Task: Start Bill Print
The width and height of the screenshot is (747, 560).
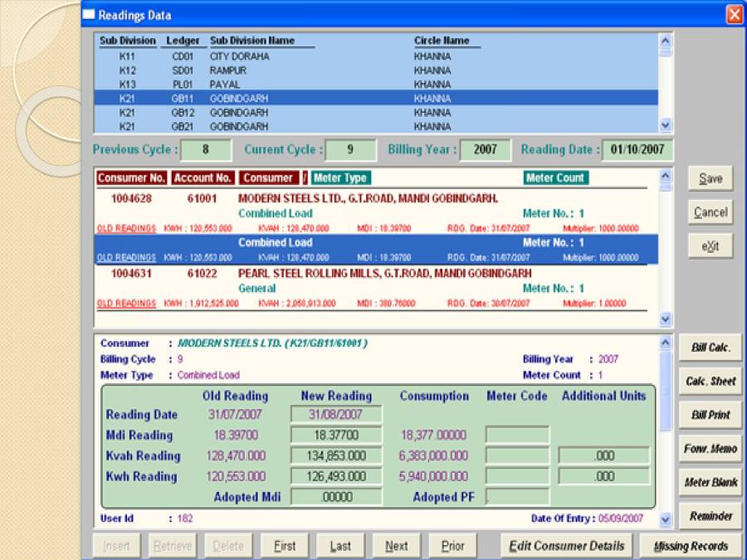Action: pos(710,414)
